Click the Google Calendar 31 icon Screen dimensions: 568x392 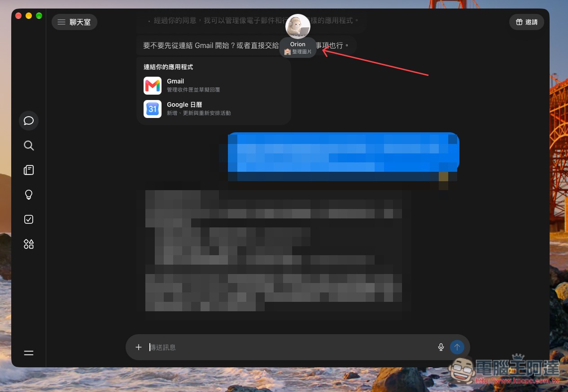click(153, 109)
